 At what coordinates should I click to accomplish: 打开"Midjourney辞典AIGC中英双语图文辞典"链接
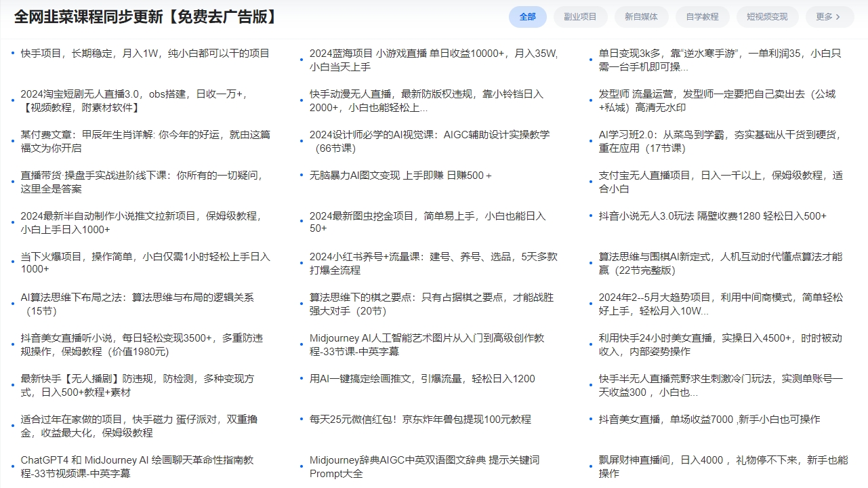(x=423, y=466)
